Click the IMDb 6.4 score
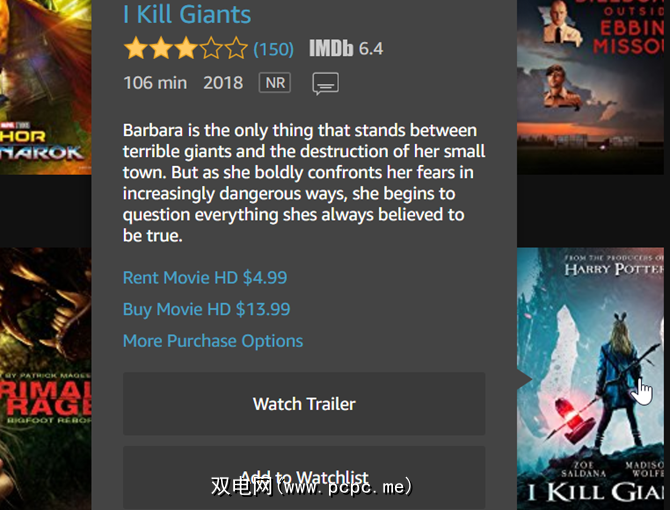The height and width of the screenshot is (511, 670). click(x=371, y=49)
